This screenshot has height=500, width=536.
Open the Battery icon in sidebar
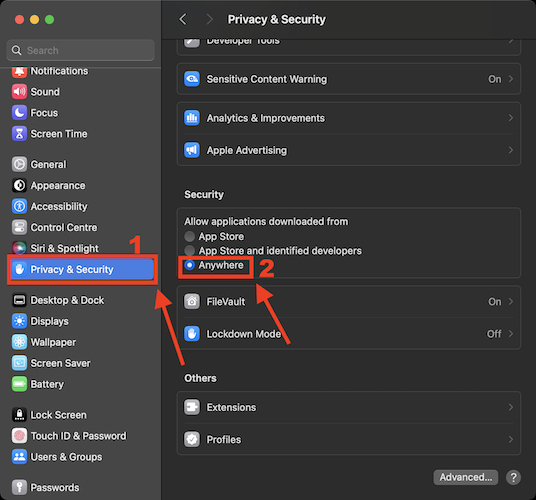19,384
